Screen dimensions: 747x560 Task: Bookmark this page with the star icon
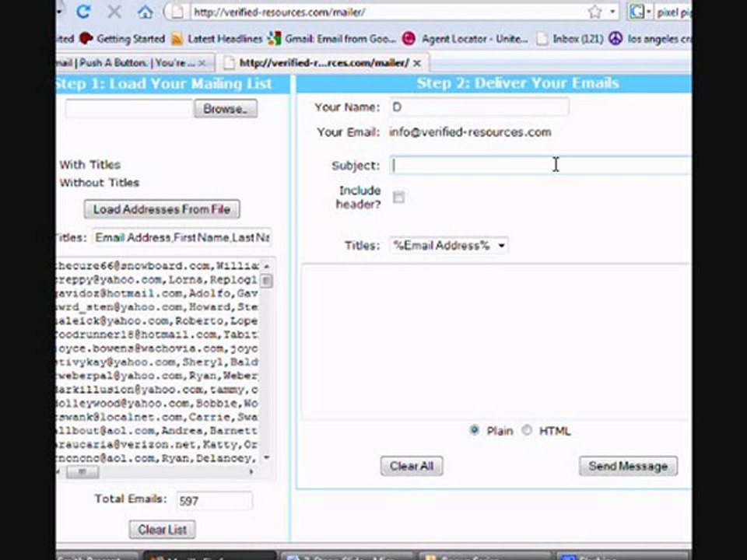594,12
